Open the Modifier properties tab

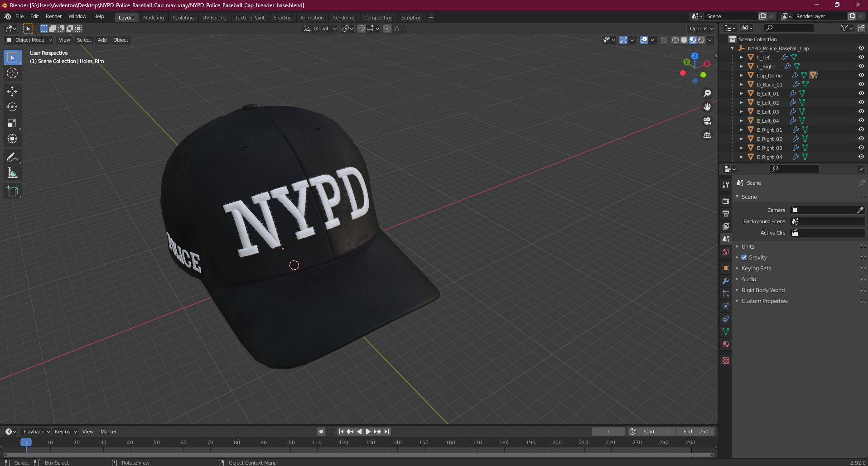tap(726, 281)
